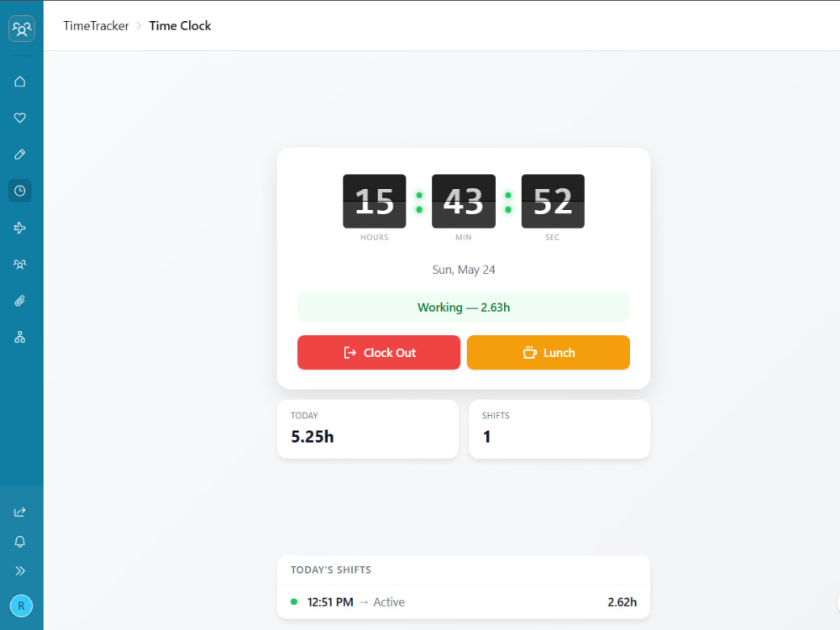This screenshot has height=630, width=840.
Task: Click the date text Sun, May 24
Action: pyautogui.click(x=464, y=270)
